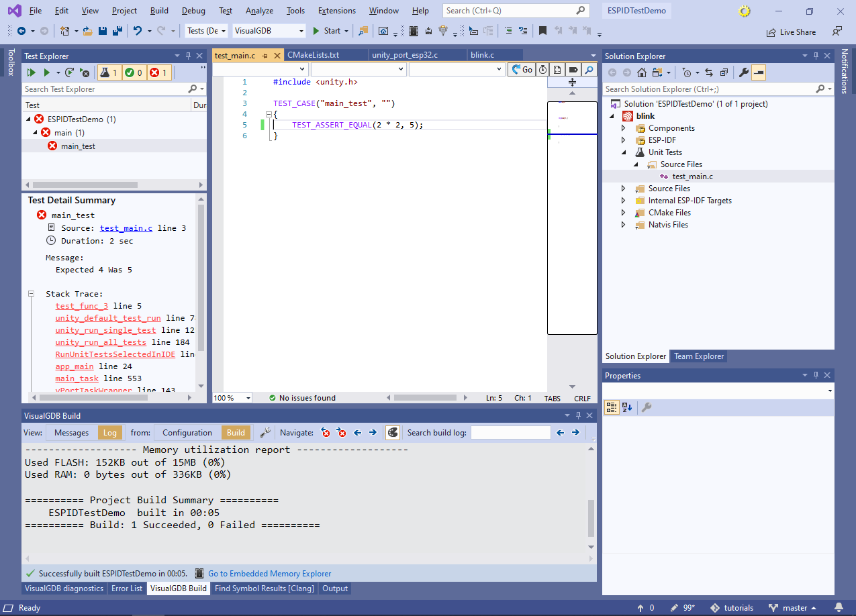Sync with active document in Solution Explorer

(x=709, y=72)
